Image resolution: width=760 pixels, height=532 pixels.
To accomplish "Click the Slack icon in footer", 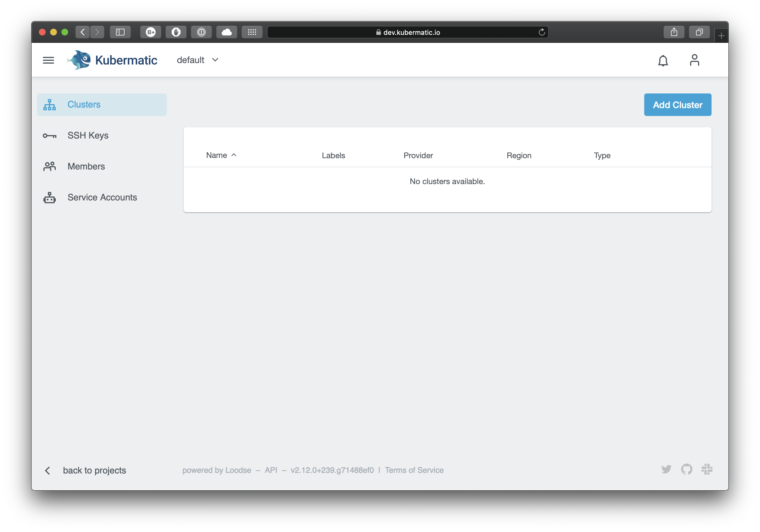I will point(707,469).
